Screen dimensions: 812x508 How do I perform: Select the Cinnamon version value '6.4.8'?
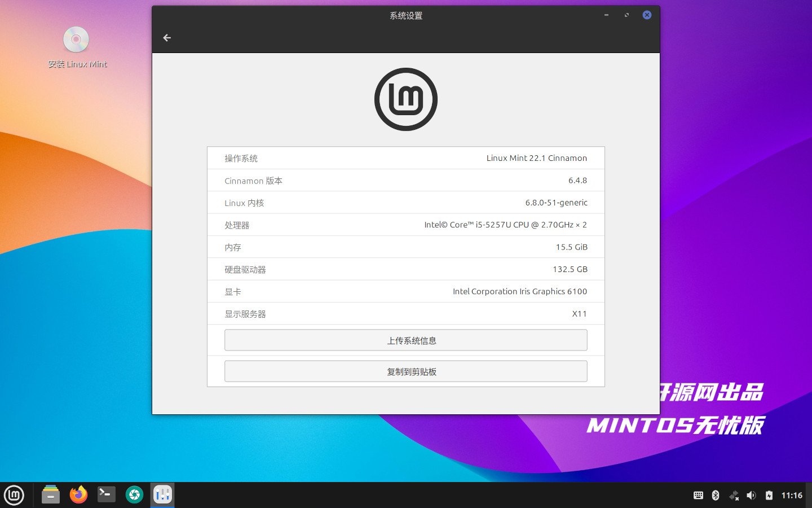pyautogui.click(x=577, y=180)
